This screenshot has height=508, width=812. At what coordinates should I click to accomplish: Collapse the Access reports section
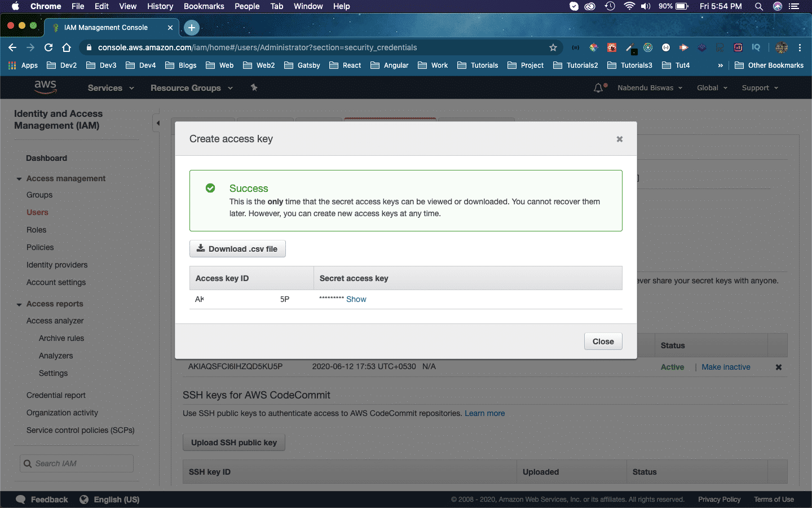click(x=19, y=304)
